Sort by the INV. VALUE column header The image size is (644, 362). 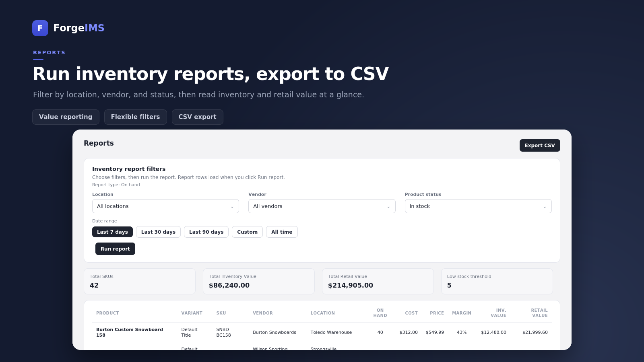(x=498, y=313)
